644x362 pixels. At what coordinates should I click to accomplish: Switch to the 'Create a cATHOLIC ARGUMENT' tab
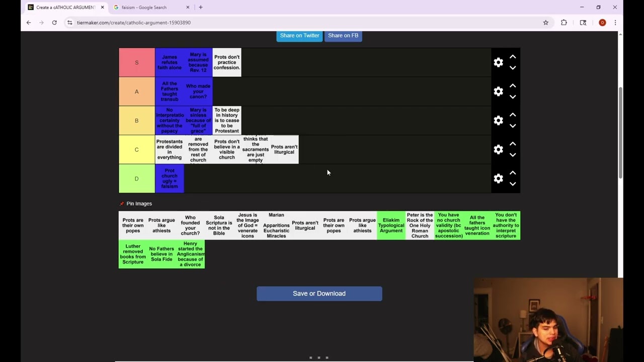66,7
